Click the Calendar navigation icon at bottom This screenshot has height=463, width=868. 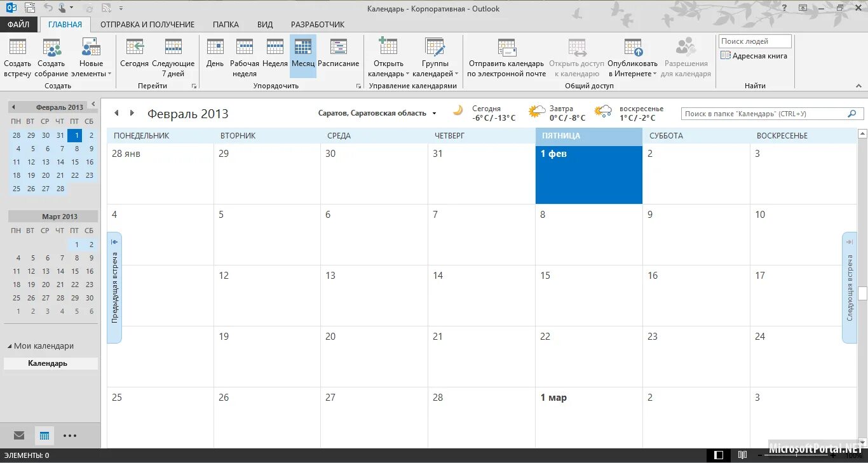coord(44,436)
